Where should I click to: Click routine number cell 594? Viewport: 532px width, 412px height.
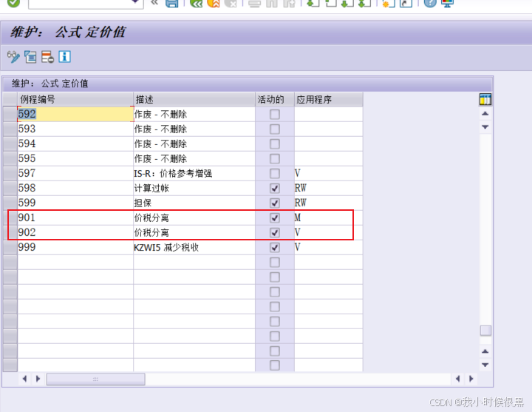tap(75, 144)
